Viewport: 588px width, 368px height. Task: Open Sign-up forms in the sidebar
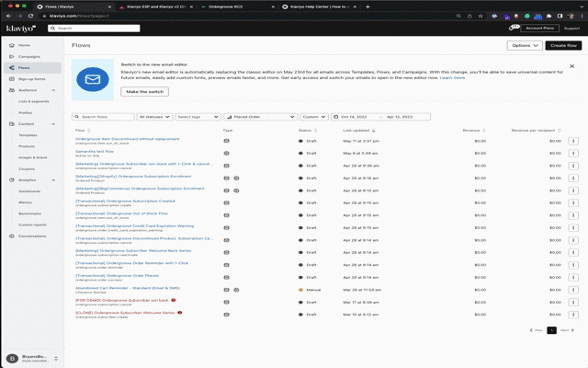[x=31, y=79]
